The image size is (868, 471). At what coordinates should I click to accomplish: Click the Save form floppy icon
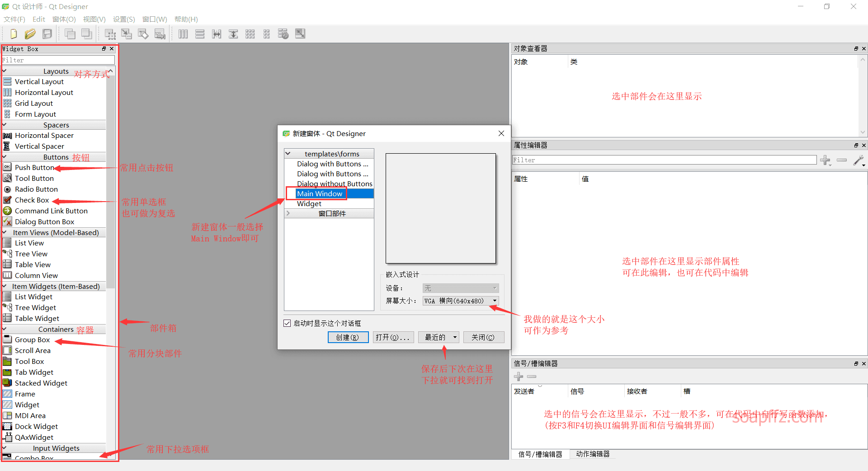[47, 34]
